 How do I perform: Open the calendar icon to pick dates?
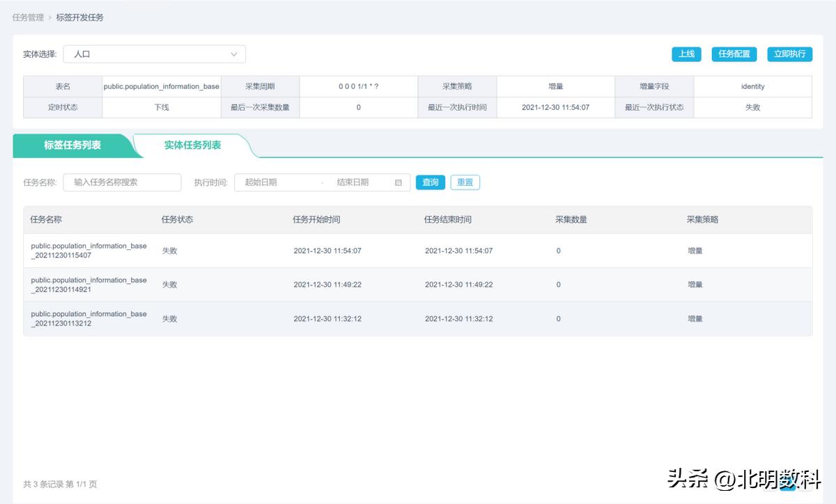pyautogui.click(x=401, y=182)
